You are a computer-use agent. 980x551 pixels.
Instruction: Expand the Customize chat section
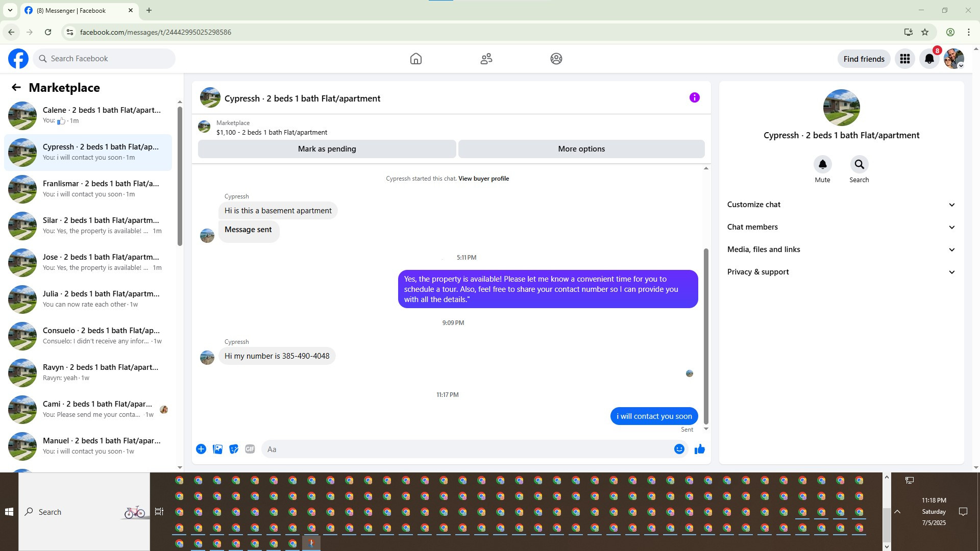(841, 205)
